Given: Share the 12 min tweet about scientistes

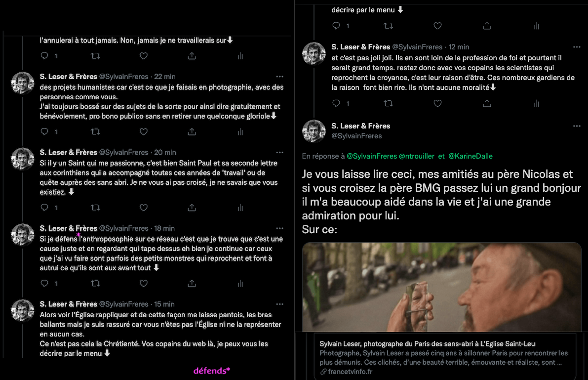Looking at the screenshot, I should click(487, 103).
